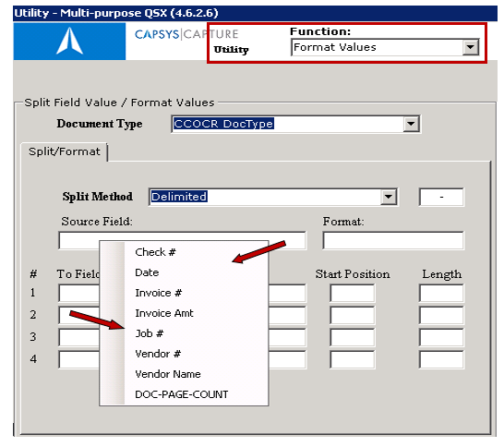Click row 1 Start Position field
The width and height of the screenshot is (504, 447).
353,293
